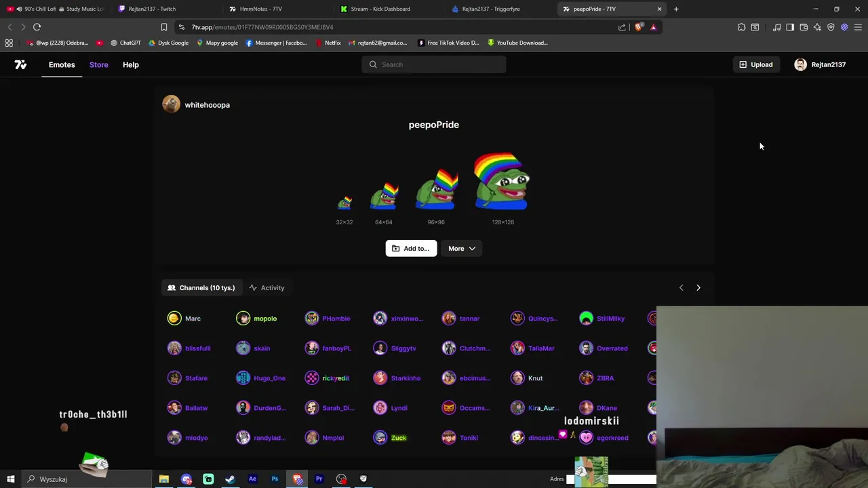
Task: Click the 7TV logo icon
Action: [x=20, y=64]
